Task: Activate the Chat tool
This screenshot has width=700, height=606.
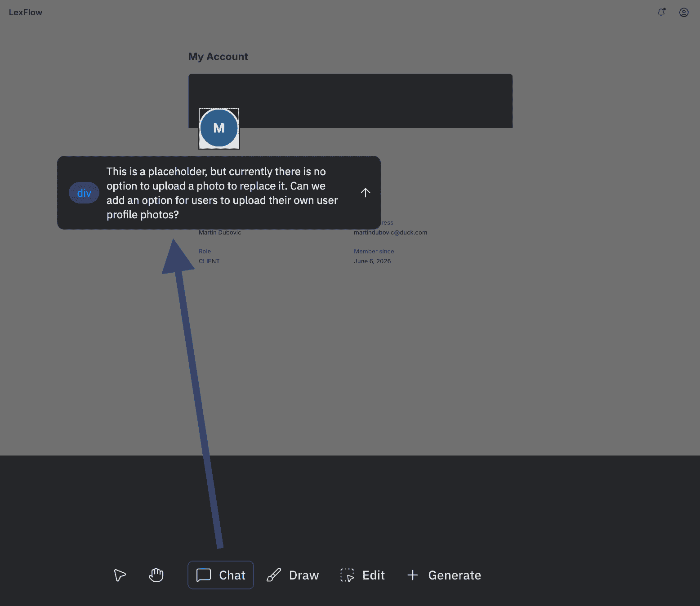Action: coord(221,575)
